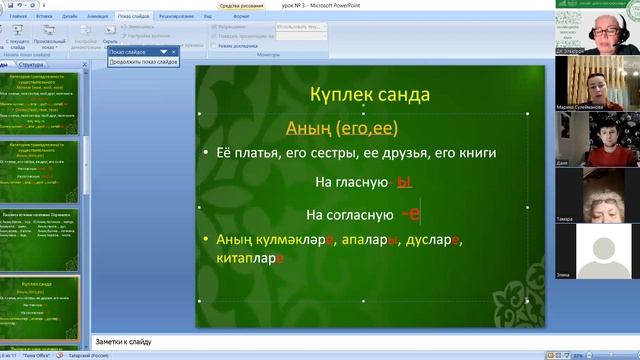Click the Undo arrow in quick access toolbar
Viewport: 640px width, 360px height.
(19, 5)
